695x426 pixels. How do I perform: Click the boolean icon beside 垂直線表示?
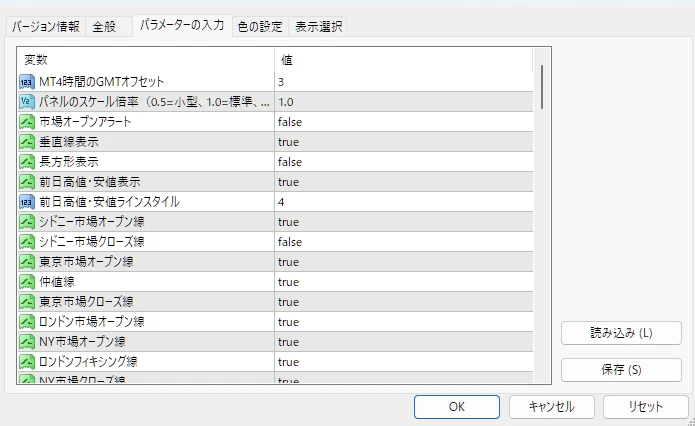(x=27, y=142)
